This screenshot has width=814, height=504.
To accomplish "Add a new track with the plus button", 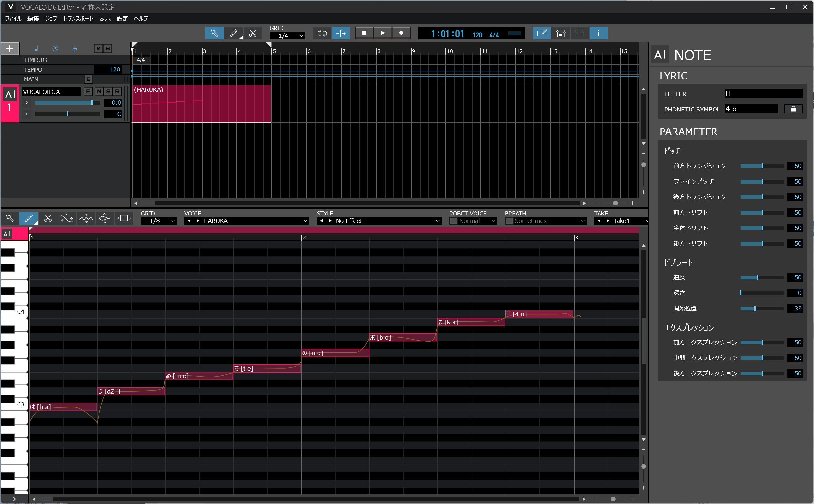I will (x=10, y=49).
